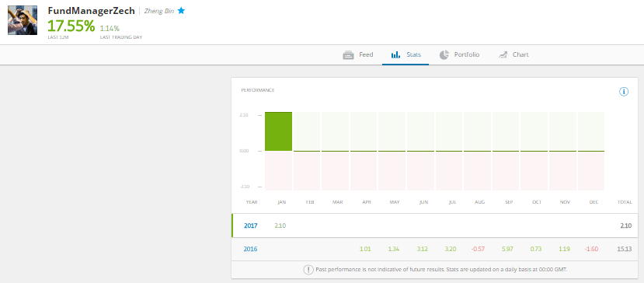This screenshot has width=644, height=283.
Task: Click the 1.14% last trading day value
Action: [x=110, y=29]
